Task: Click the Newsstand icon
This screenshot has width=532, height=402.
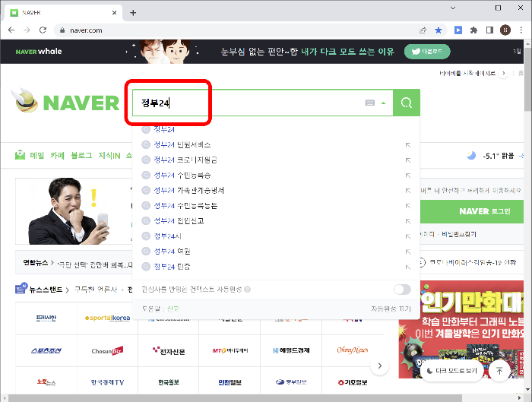Action: [21, 288]
